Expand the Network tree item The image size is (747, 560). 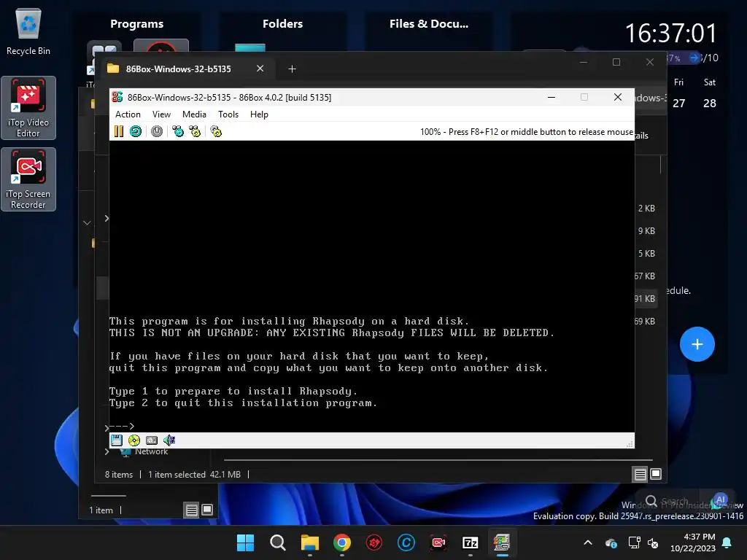click(107, 451)
